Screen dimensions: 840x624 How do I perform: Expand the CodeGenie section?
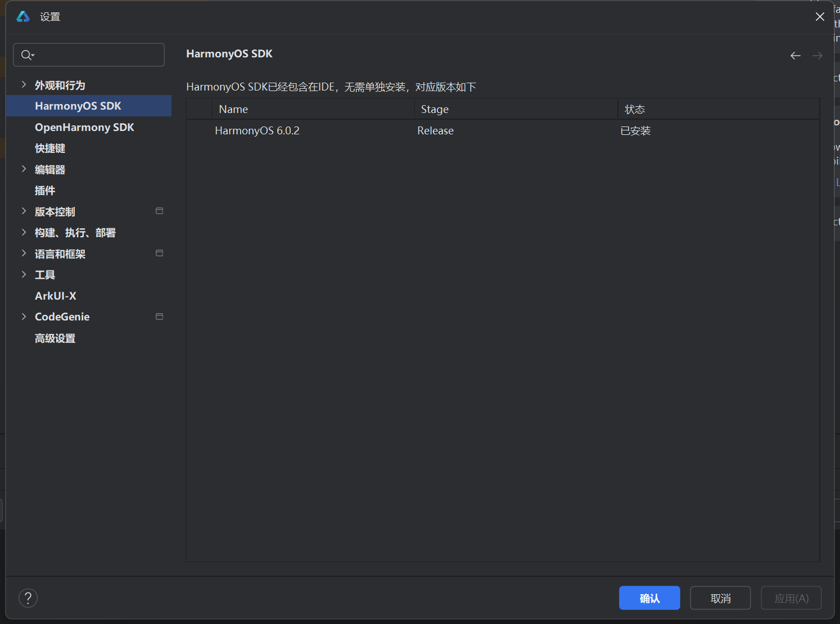click(24, 316)
